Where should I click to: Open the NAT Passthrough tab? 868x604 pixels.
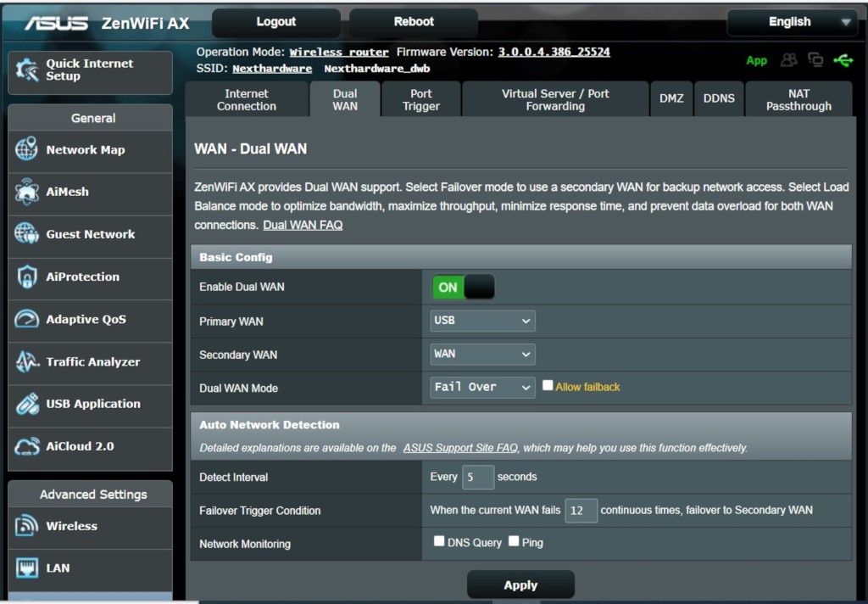click(x=798, y=100)
